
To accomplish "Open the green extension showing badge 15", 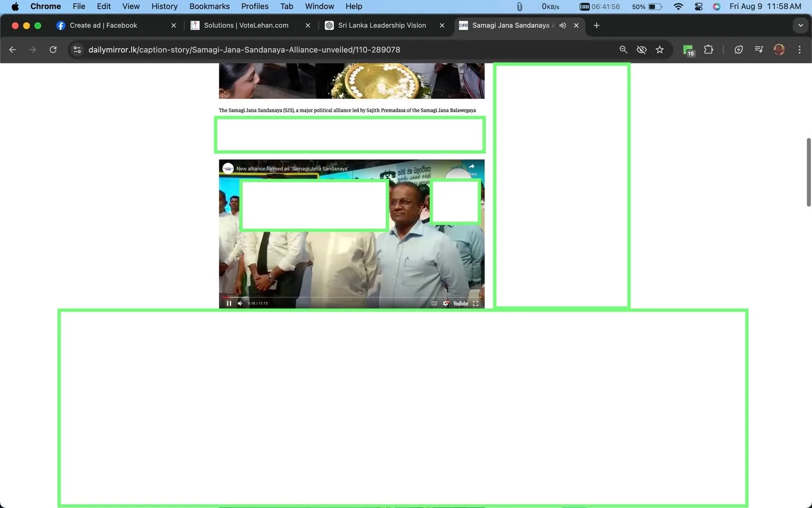I will [688, 49].
